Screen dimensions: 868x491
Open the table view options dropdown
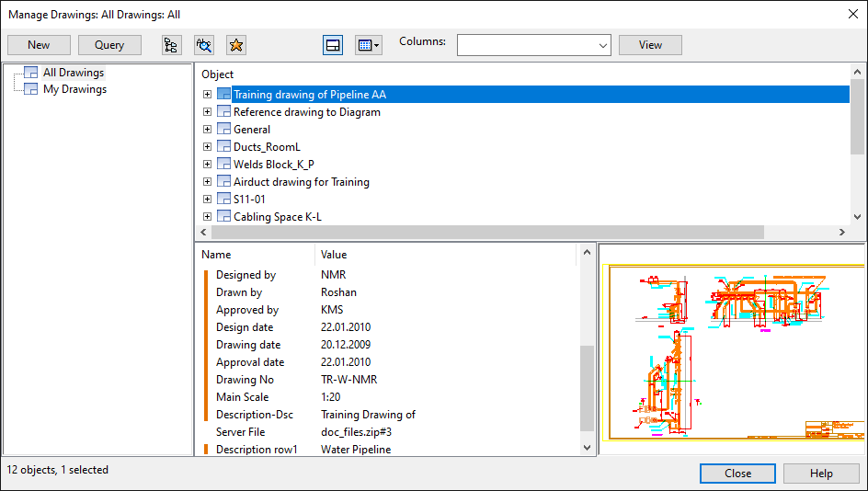click(x=368, y=45)
